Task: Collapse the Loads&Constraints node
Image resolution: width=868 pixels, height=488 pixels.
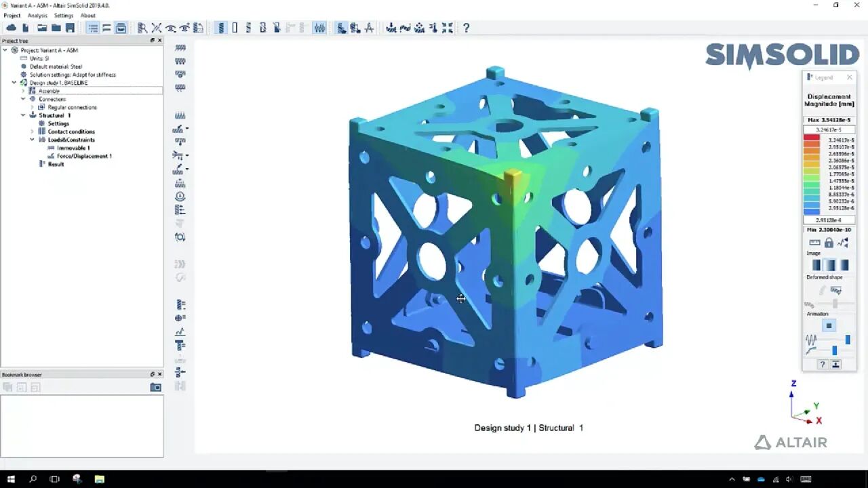Action: click(32, 140)
